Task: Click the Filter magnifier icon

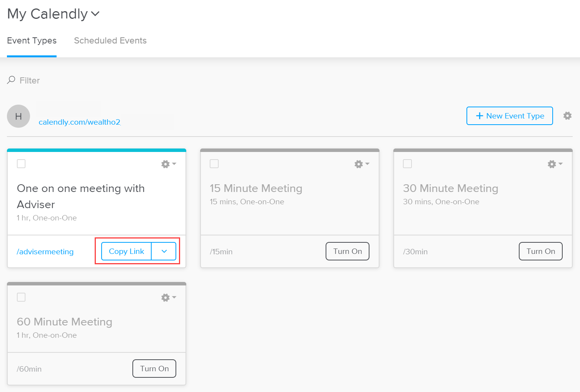Action: 11,80
